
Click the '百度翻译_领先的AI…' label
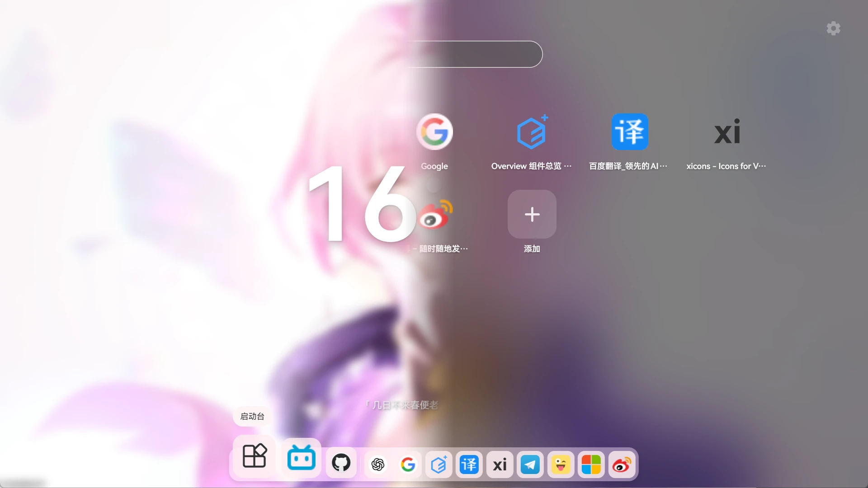pos(628,166)
